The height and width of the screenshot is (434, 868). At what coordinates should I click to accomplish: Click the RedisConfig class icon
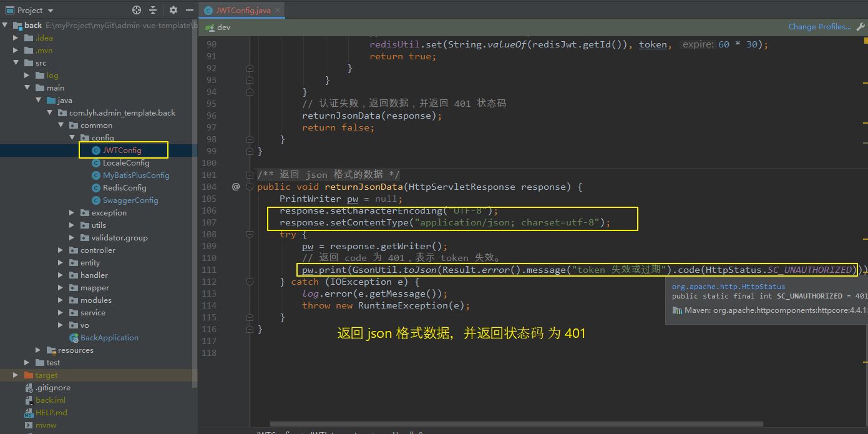point(96,188)
